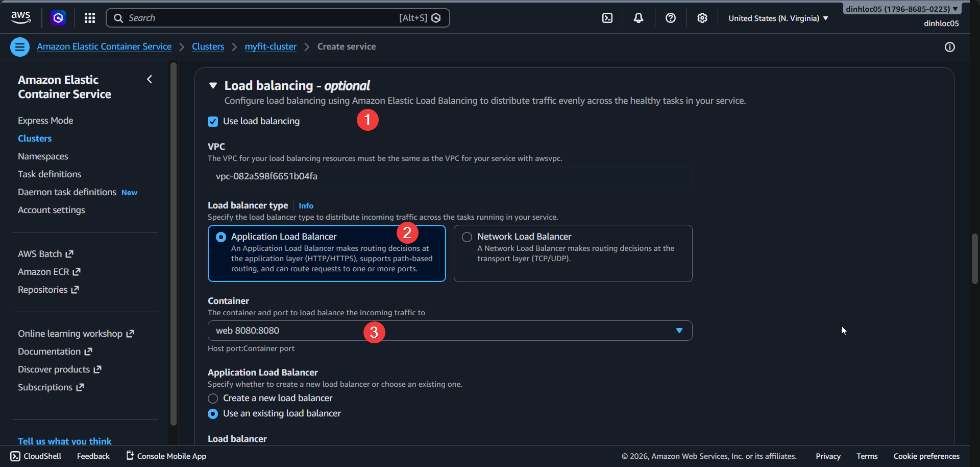Viewport: 980px width, 467px height.
Task: Choose Create a new load balancer
Action: 213,398
